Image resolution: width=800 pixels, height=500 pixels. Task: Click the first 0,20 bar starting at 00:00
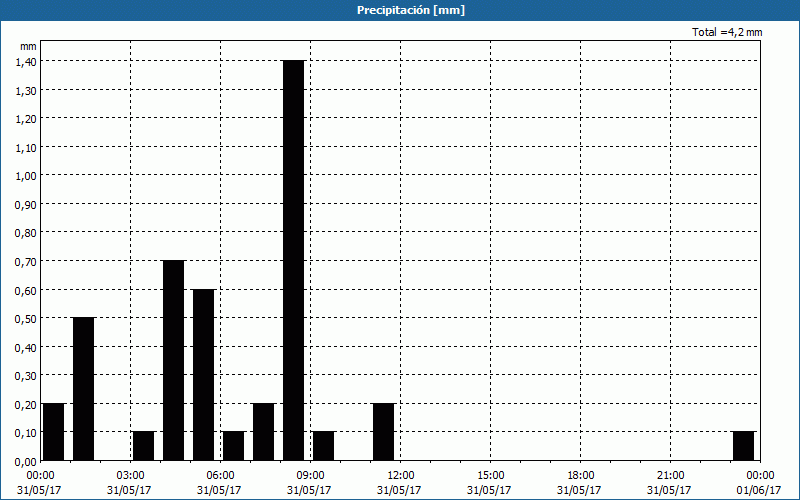(54, 432)
